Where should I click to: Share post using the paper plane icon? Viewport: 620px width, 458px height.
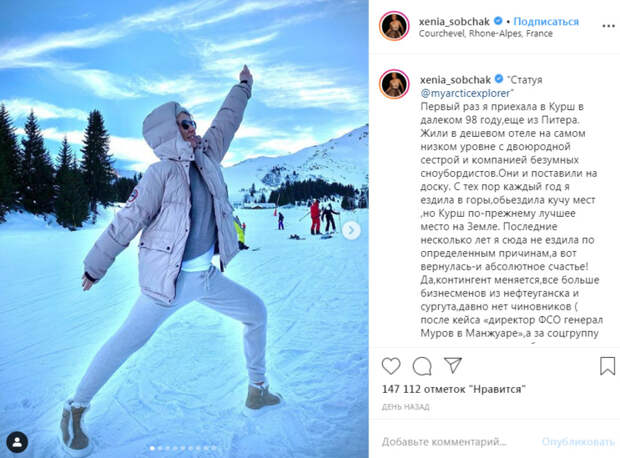point(453,365)
